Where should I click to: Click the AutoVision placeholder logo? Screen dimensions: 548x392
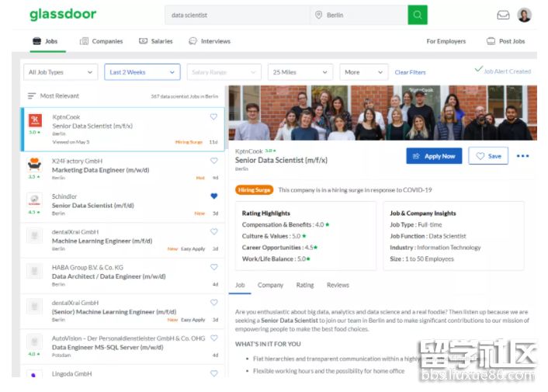coord(34,342)
